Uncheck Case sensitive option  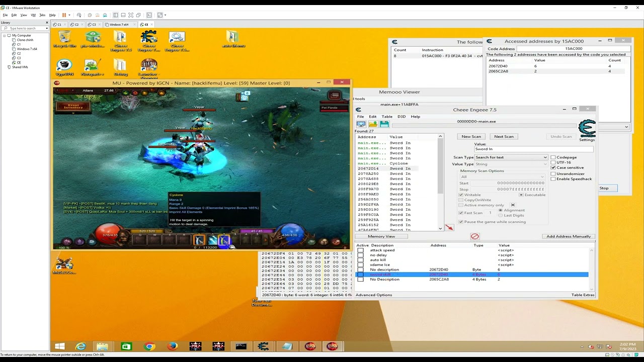click(x=553, y=168)
